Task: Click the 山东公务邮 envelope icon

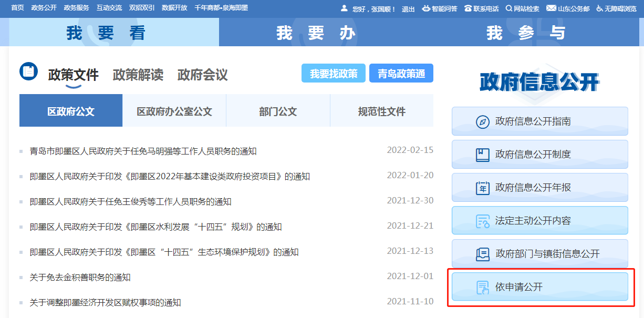Action: [x=551, y=8]
